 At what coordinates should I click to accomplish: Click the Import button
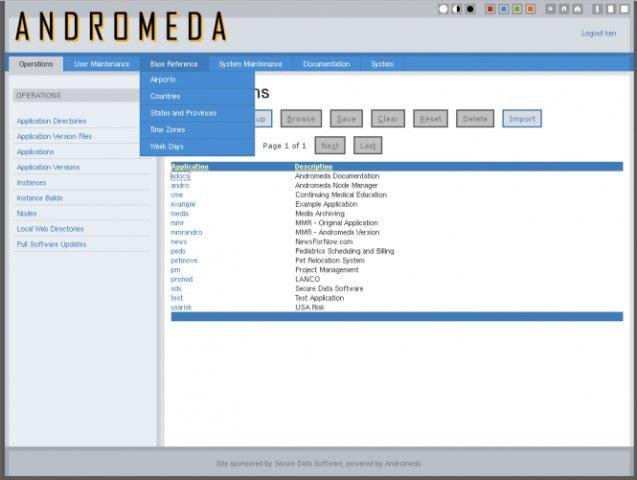(x=522, y=119)
